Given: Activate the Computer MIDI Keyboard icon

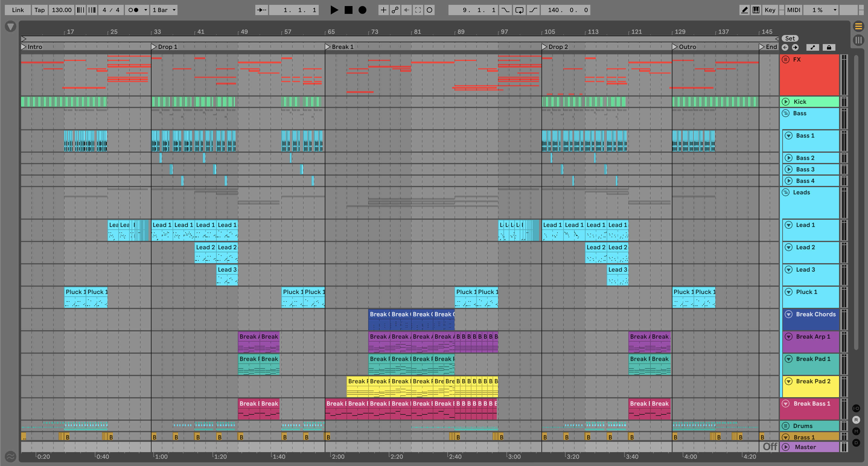Looking at the screenshot, I should [756, 10].
